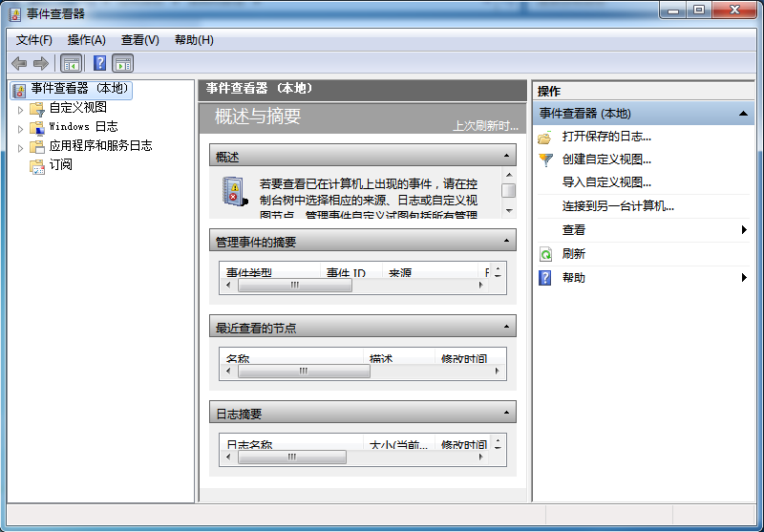Click 连接到另一台计算机... action

point(618,206)
